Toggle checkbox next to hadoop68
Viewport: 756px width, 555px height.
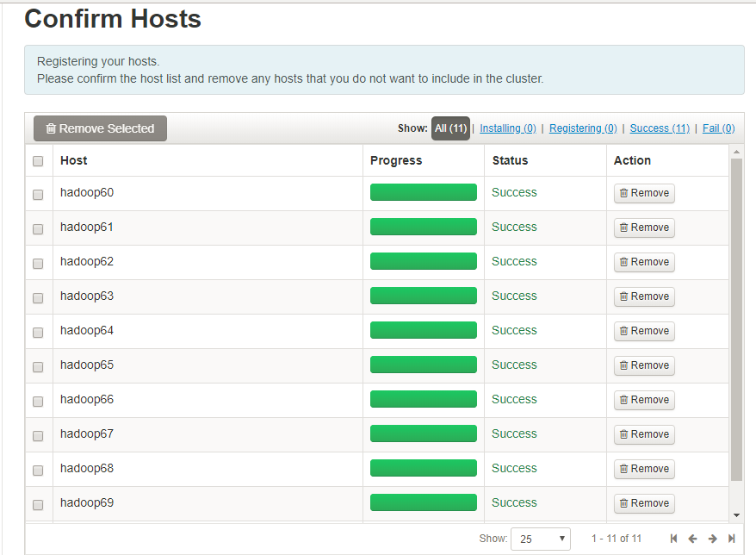click(x=38, y=470)
